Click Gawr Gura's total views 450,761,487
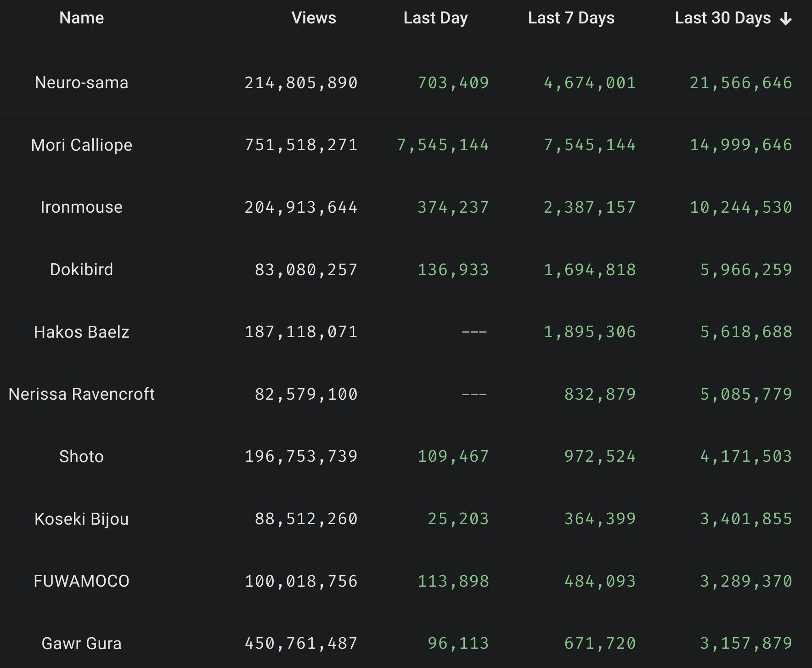812x668 pixels. pos(301,644)
